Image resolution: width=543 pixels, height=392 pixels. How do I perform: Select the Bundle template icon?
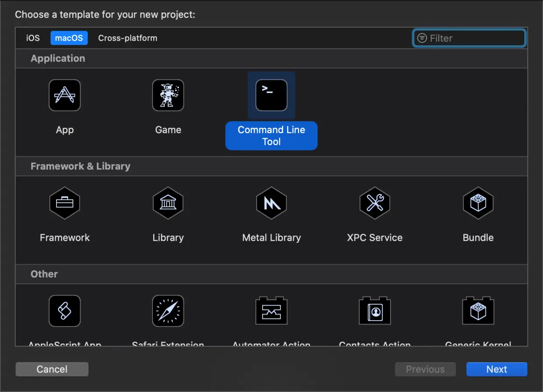(x=478, y=203)
